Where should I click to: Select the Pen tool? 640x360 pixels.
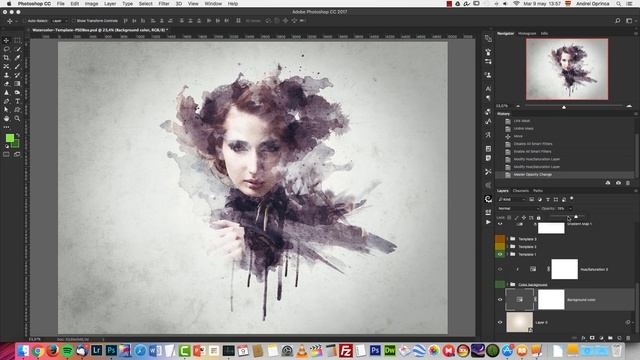pos(7,101)
